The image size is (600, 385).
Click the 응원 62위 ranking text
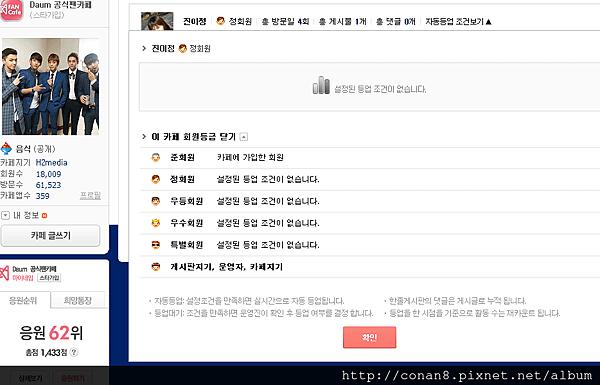click(x=51, y=333)
